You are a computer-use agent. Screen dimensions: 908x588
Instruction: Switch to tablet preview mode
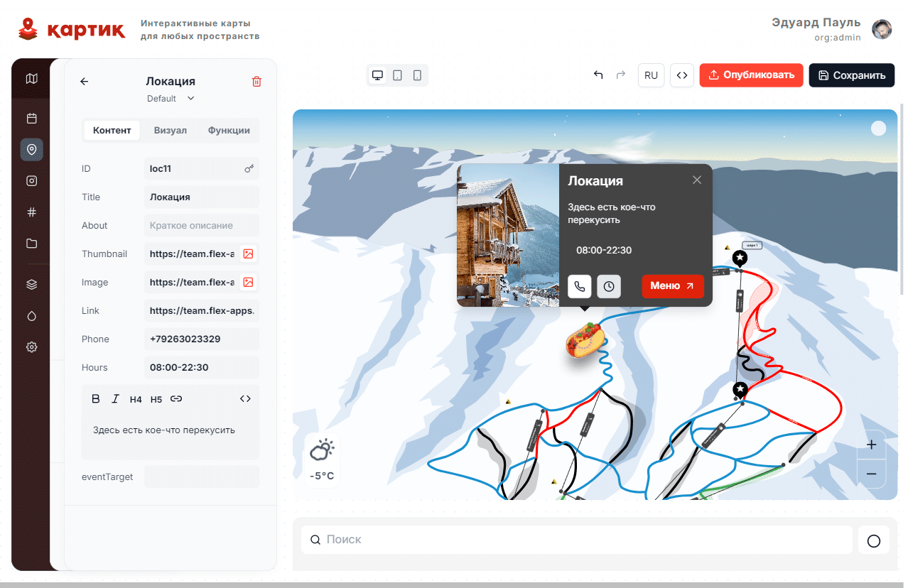[x=397, y=75]
